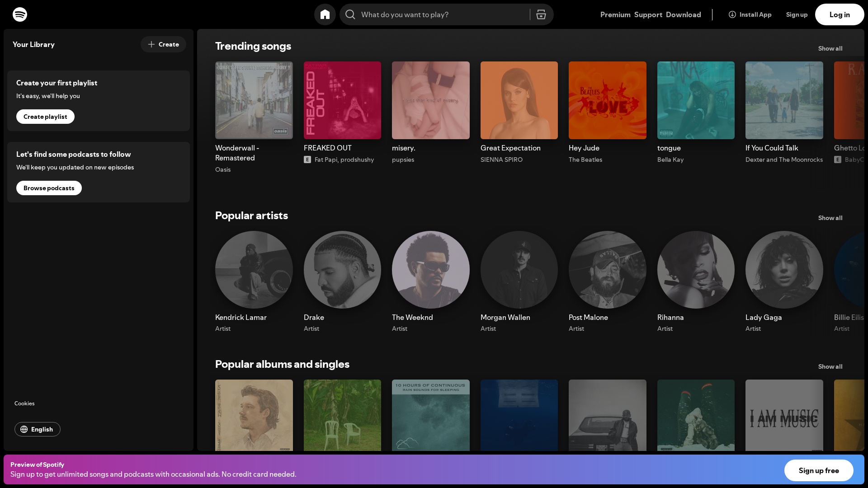Open the Download link
This screenshot has width=868, height=488.
click(x=684, y=14)
